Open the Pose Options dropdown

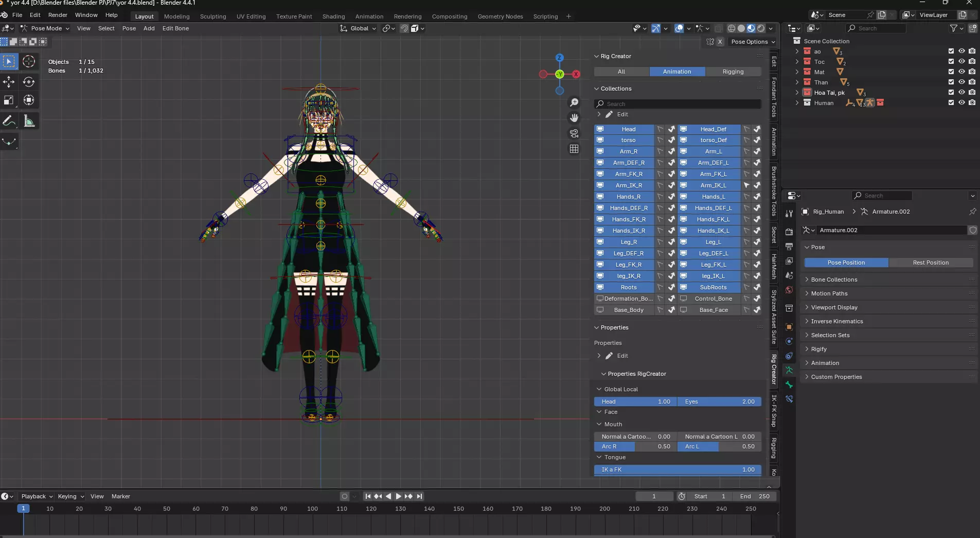pos(753,42)
